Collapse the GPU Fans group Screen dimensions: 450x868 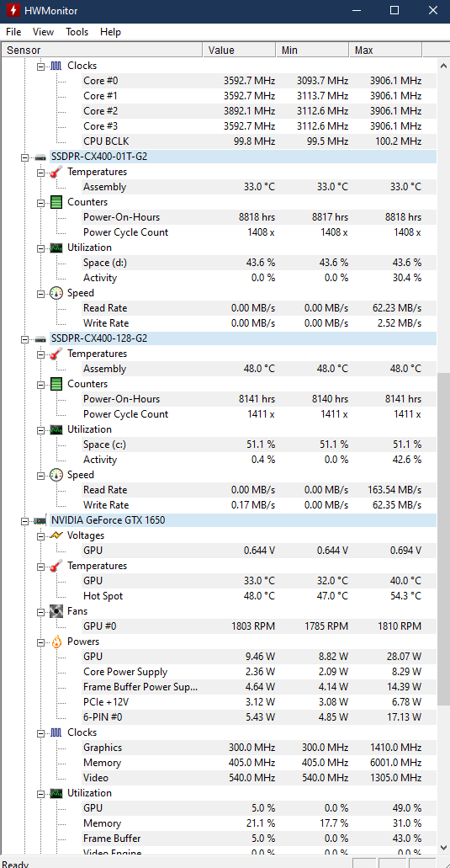coord(40,612)
